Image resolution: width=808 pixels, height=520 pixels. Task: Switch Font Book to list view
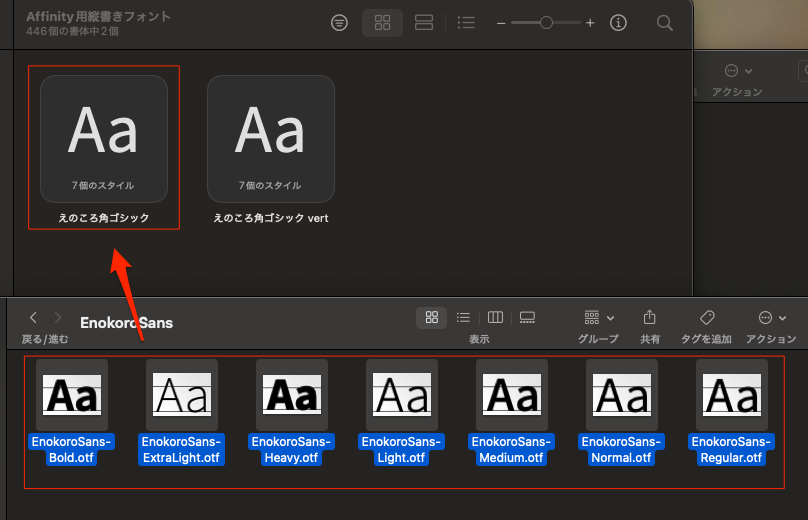[x=466, y=23]
